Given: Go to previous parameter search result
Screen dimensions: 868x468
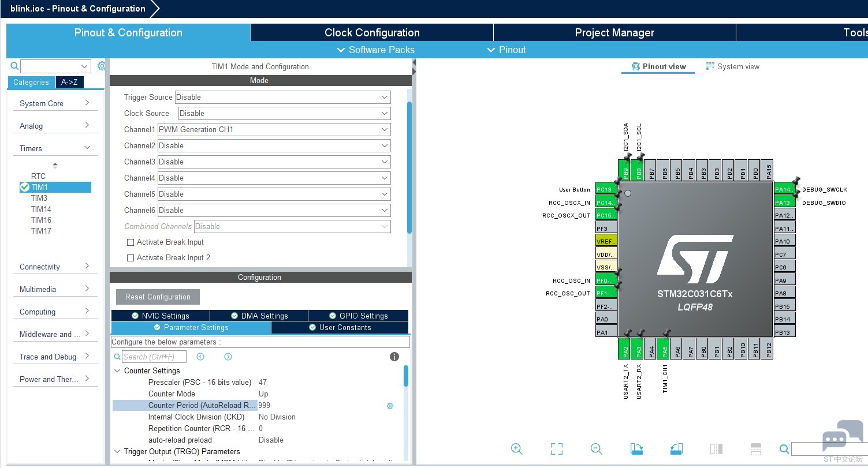Looking at the screenshot, I should pos(200,357).
